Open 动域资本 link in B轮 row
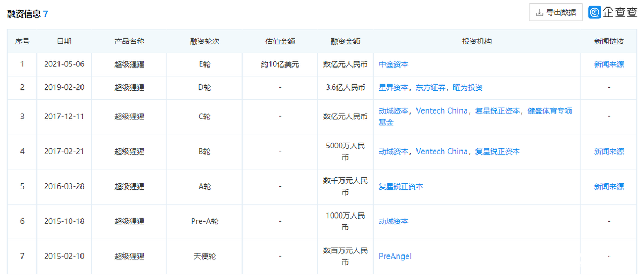 tap(394, 152)
